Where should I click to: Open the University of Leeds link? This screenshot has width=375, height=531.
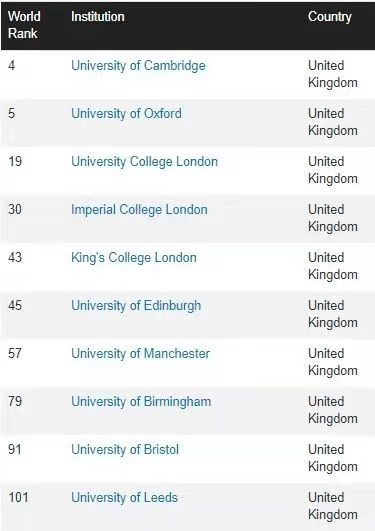point(124,498)
